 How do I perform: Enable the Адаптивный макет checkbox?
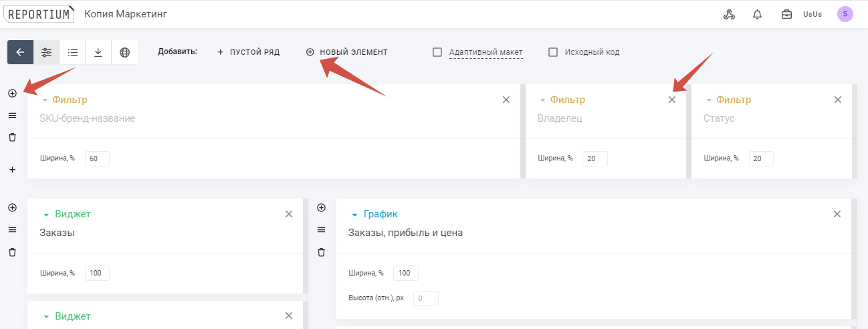click(x=437, y=52)
